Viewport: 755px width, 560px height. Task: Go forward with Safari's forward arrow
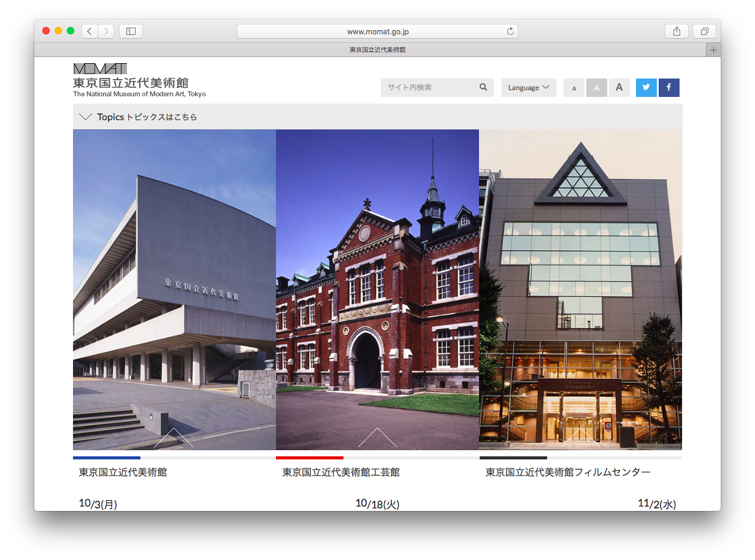point(105,31)
